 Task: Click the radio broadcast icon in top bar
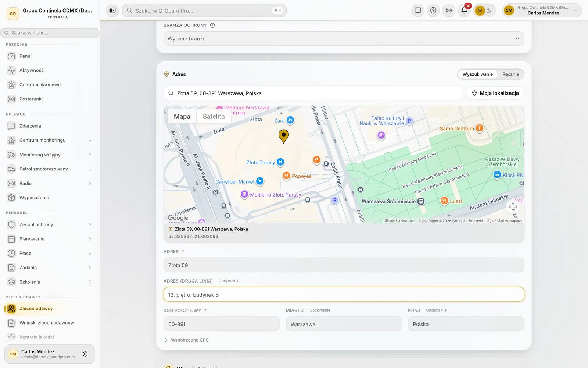click(x=449, y=10)
